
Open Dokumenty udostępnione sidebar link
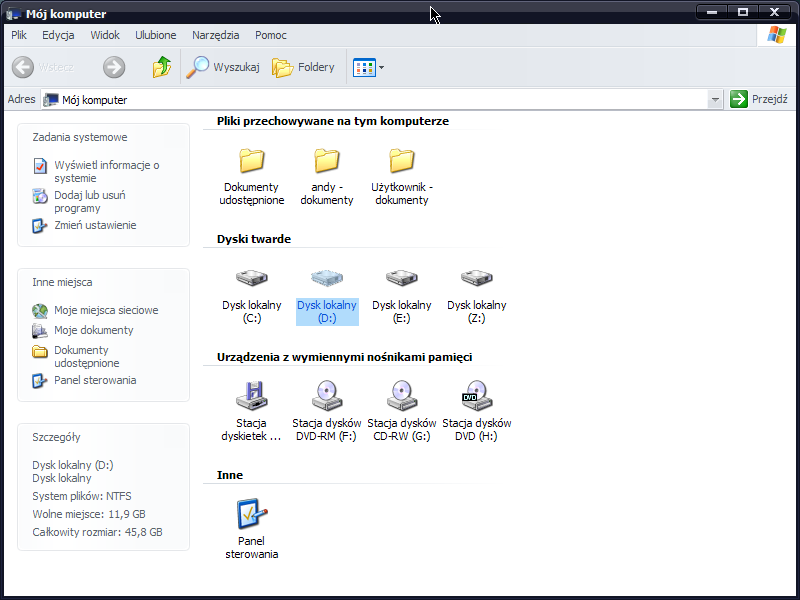click(x=87, y=357)
